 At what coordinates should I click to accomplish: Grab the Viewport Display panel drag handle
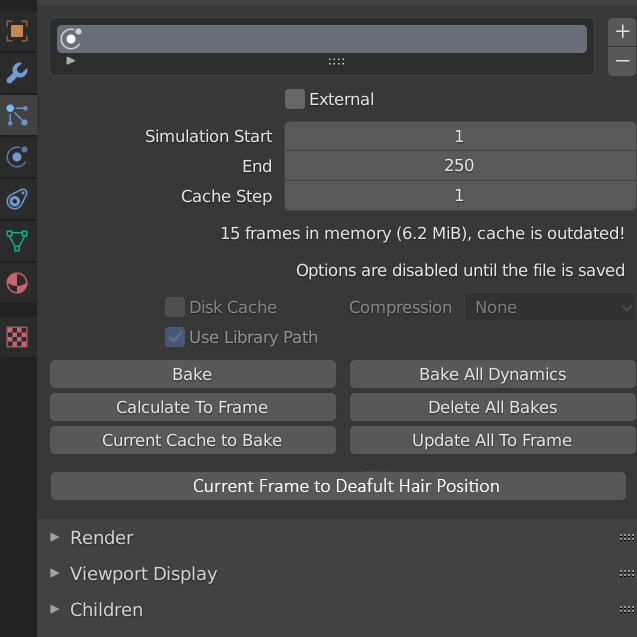click(x=626, y=574)
